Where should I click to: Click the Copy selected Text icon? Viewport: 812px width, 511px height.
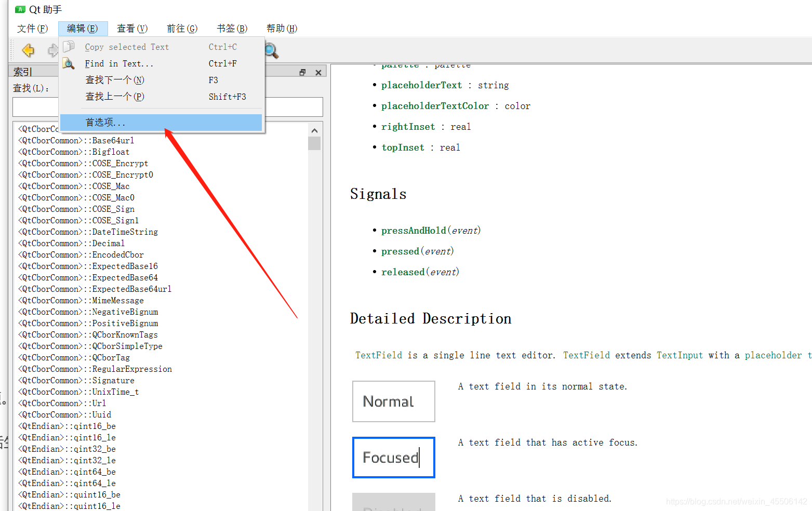(x=69, y=47)
